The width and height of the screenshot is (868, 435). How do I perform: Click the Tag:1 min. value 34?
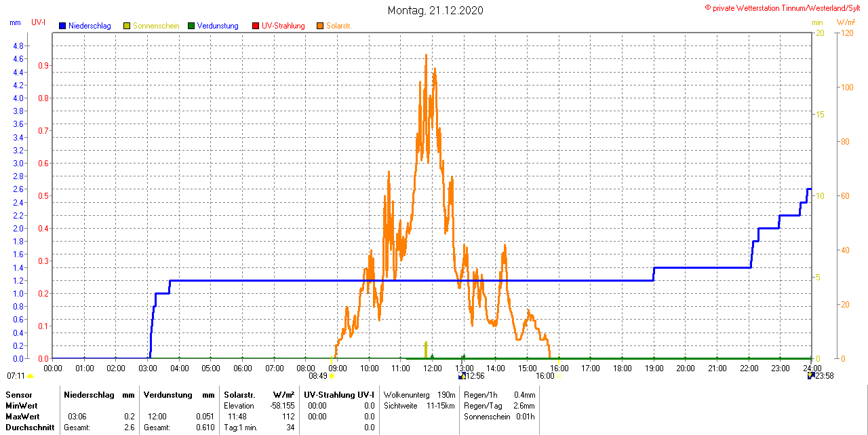[290, 428]
